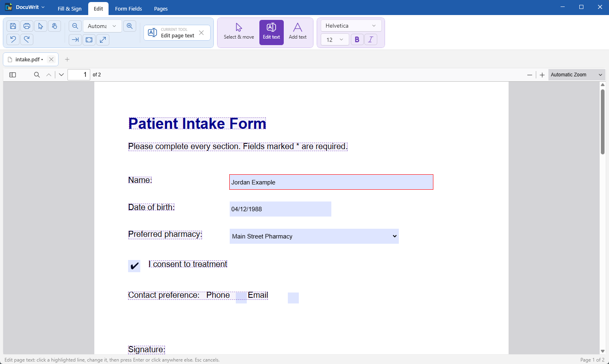The width and height of the screenshot is (609, 364).
Task: Click the Add text tool button
Action: click(298, 32)
